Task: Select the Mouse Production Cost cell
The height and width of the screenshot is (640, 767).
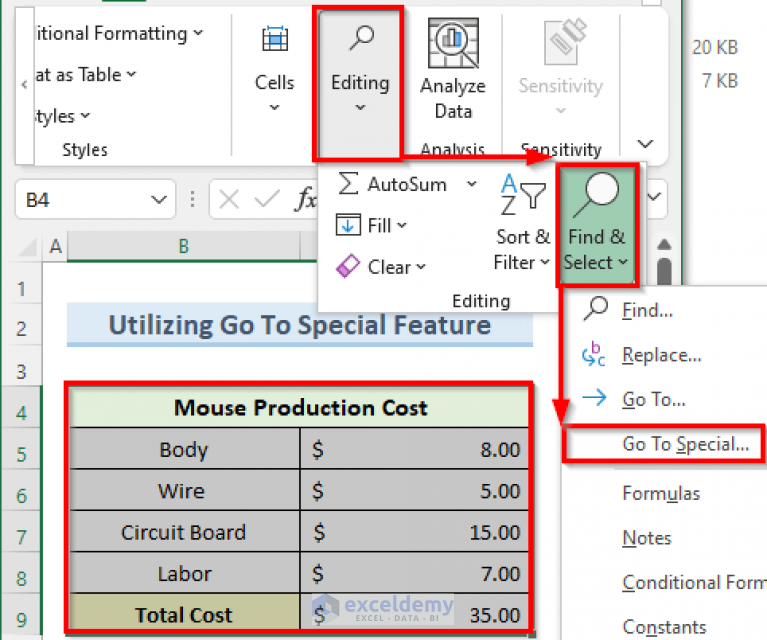Action: point(300,408)
